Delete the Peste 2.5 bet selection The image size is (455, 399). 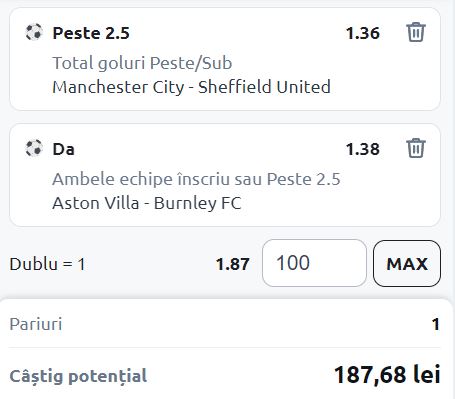(x=416, y=32)
